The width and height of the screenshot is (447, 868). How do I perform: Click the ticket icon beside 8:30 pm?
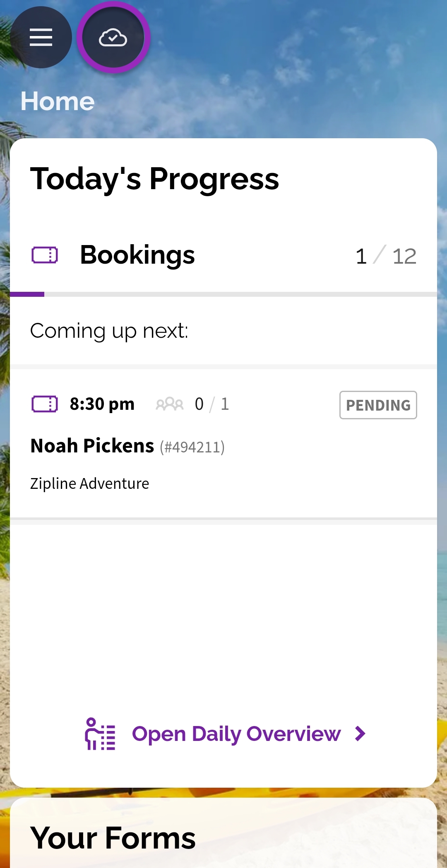[45, 404]
